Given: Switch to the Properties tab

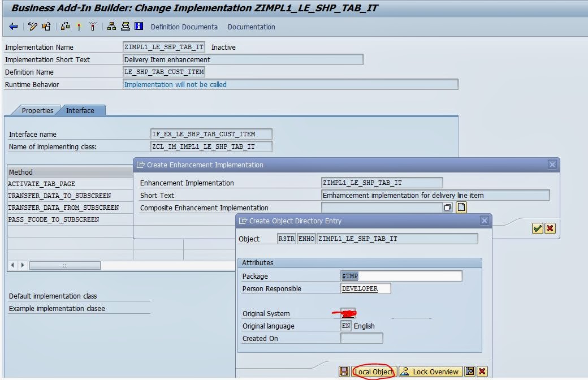Looking at the screenshot, I should [37, 110].
